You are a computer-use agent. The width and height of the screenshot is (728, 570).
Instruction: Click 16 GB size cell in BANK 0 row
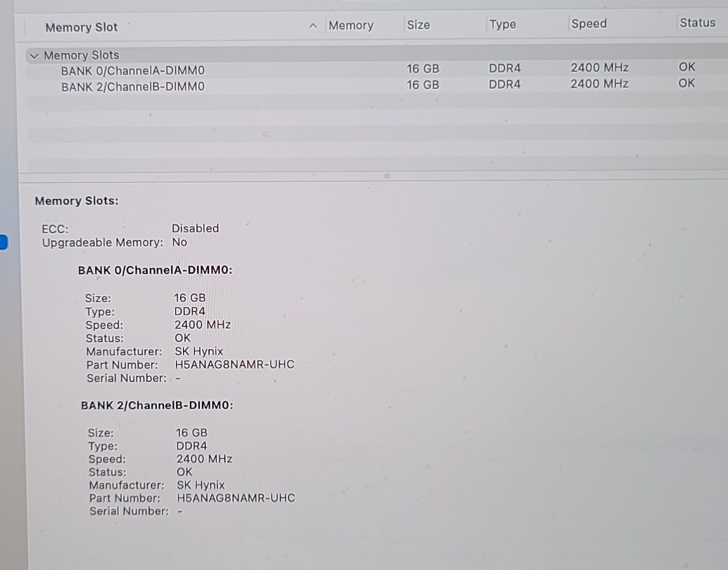pos(423,69)
